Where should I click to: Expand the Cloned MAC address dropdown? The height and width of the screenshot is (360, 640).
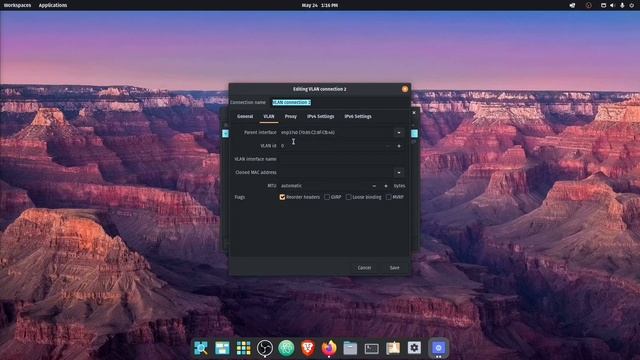click(399, 172)
